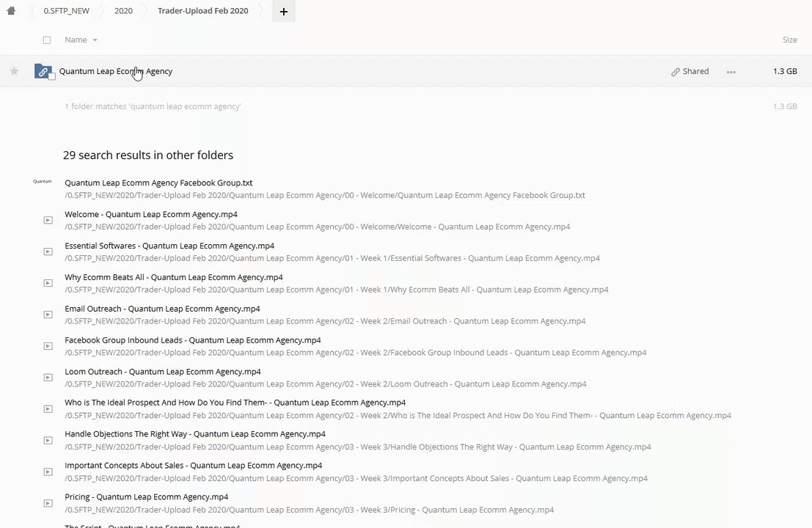The width and height of the screenshot is (812, 528).
Task: Navigate to 0.SFTP_NEW breadcrumb
Action: (66, 11)
